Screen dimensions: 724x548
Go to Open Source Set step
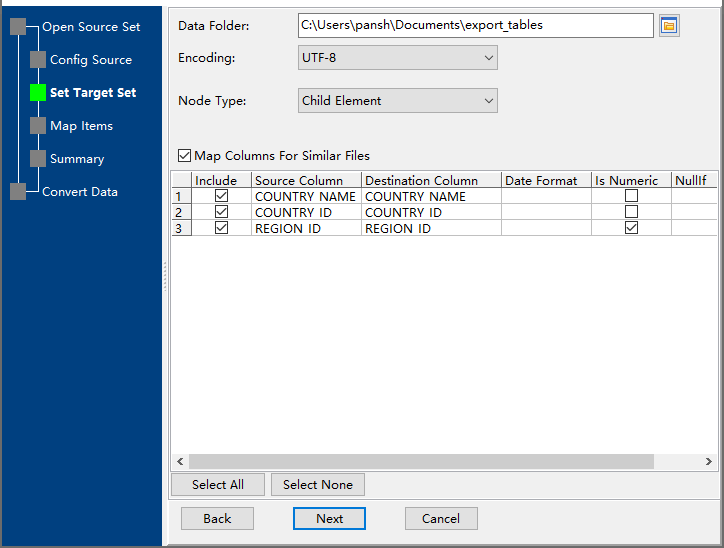click(x=91, y=27)
